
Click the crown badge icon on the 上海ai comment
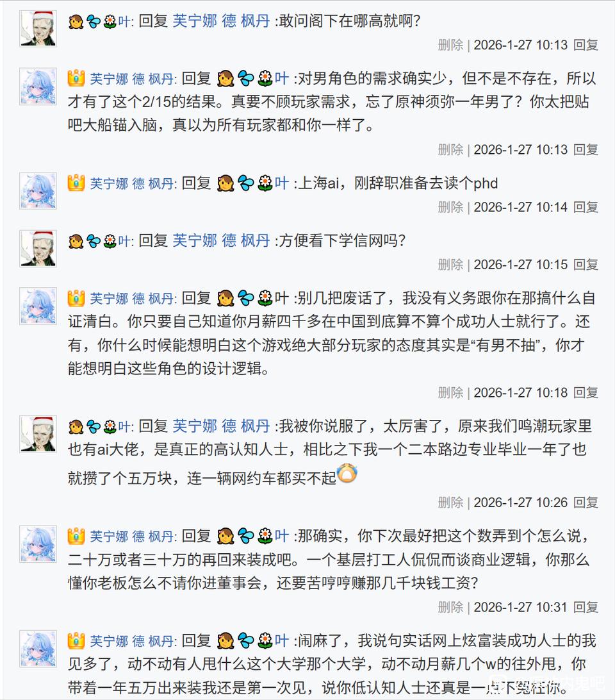pyautogui.click(x=76, y=183)
